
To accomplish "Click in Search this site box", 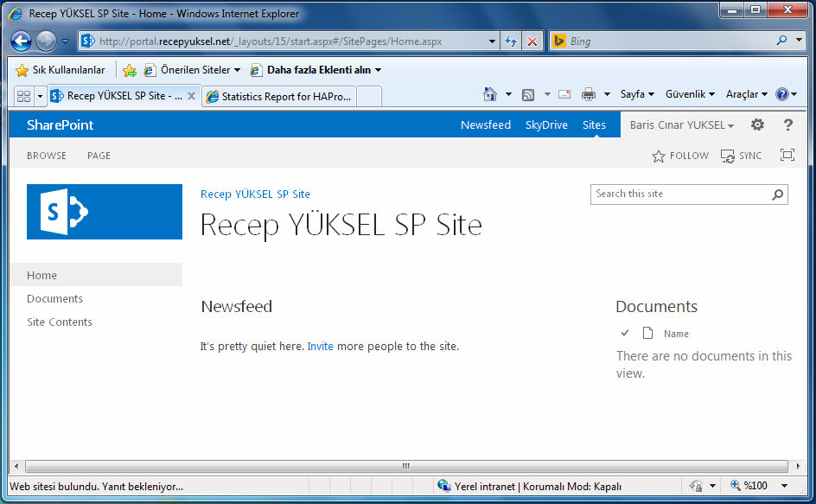I will [x=680, y=195].
